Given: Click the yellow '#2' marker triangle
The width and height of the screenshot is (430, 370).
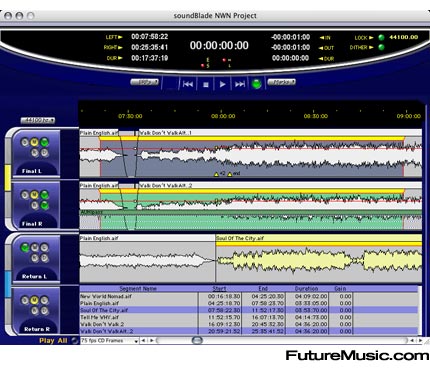Looking at the screenshot, I should (x=216, y=174).
